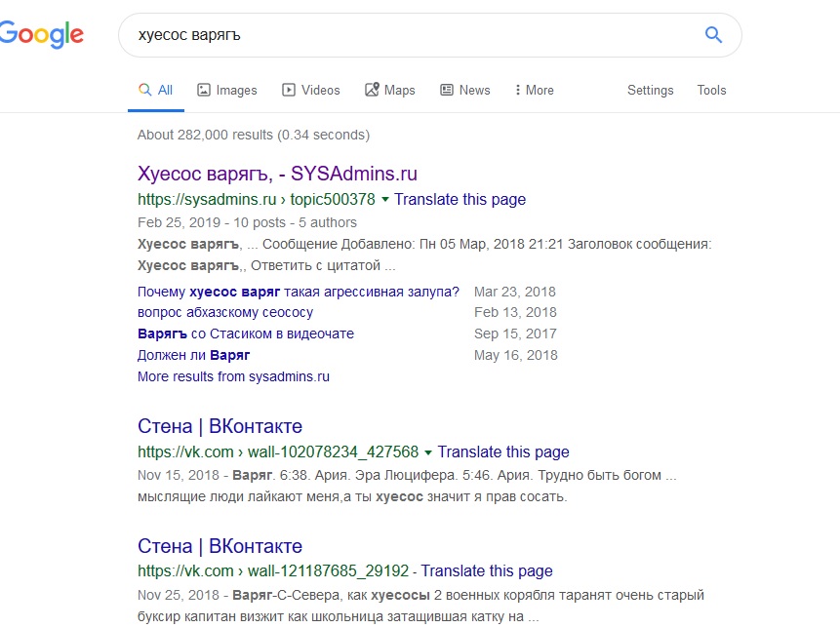Click 'Feb 25, 2019 - 10 posts - 5 authors' text
The height and width of the screenshot is (628, 840).
pos(247,222)
